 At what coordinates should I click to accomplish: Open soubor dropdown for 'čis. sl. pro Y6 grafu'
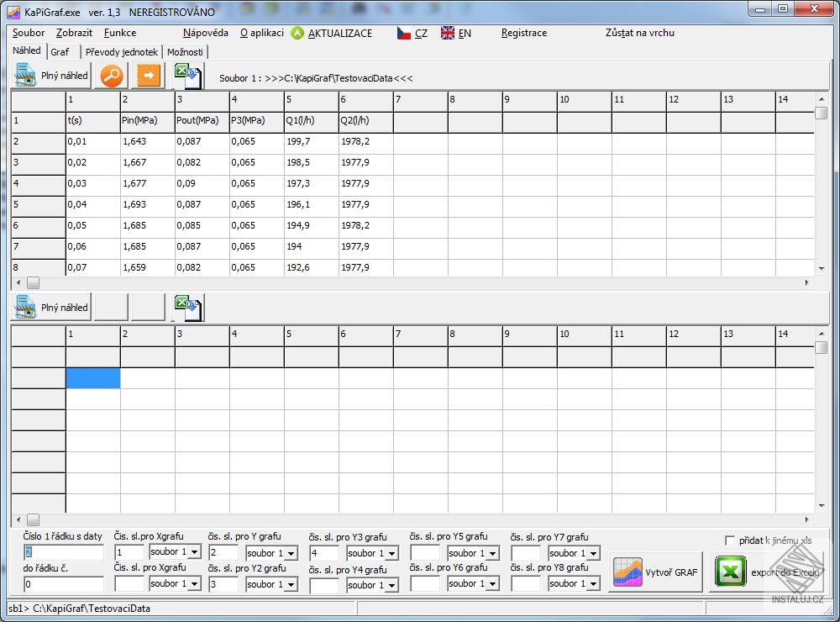[493, 583]
